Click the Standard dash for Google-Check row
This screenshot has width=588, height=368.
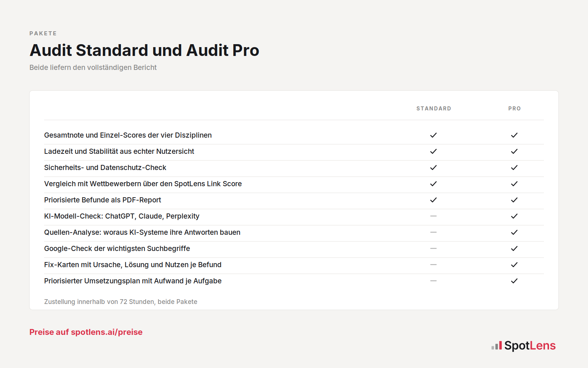pos(434,248)
